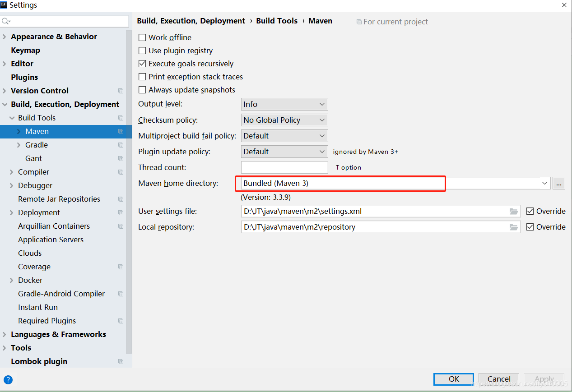Enable the Work offline checkbox
Image resolution: width=572 pixels, height=392 pixels.
tap(142, 37)
